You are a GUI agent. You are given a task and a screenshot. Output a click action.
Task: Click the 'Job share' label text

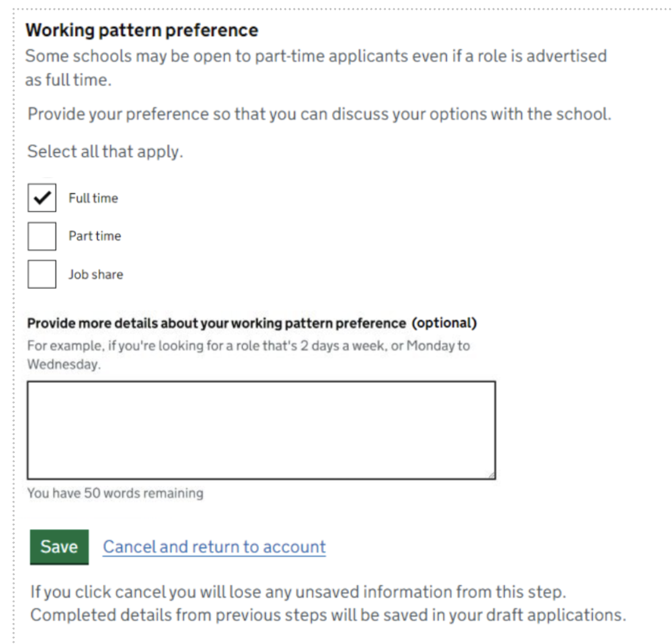96,274
